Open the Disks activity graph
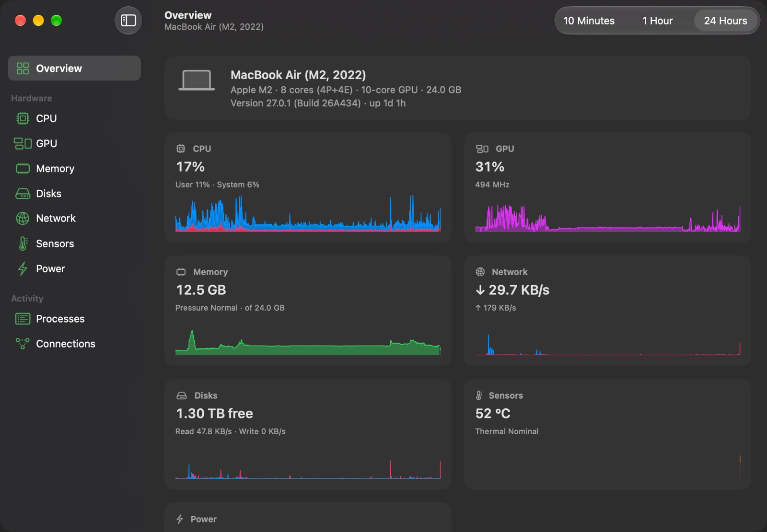 click(308, 469)
